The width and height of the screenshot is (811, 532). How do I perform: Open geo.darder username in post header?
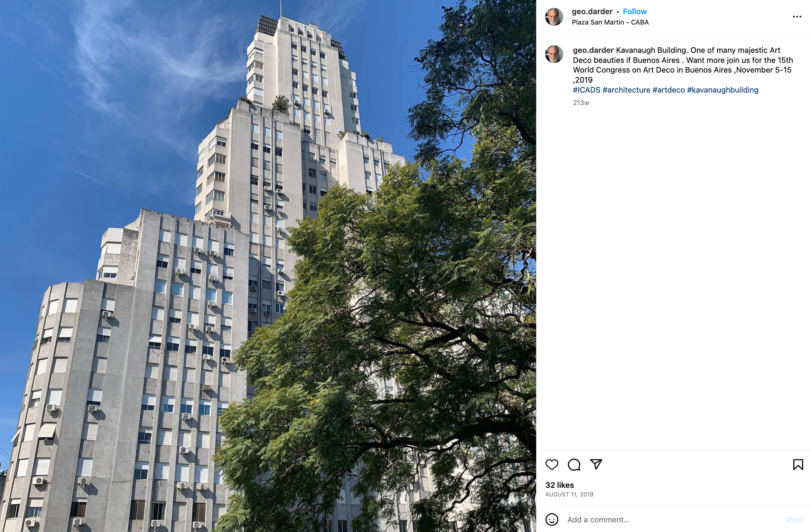[x=592, y=11]
